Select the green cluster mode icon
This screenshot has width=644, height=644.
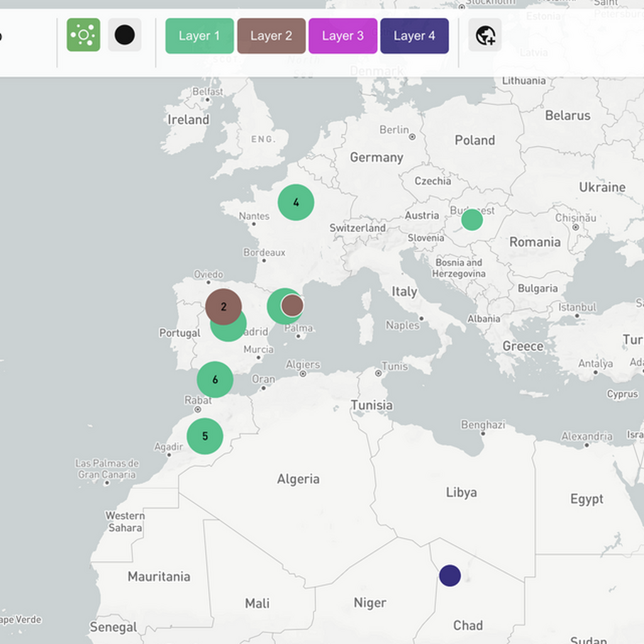click(83, 36)
